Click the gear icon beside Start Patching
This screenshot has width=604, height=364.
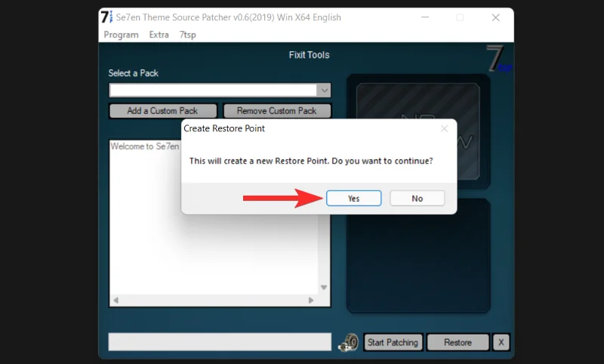[x=348, y=342]
